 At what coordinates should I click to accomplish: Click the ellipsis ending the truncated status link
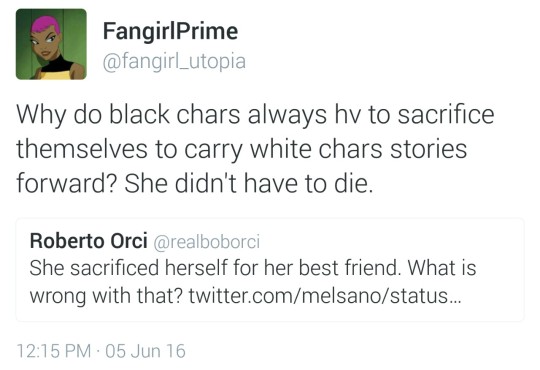pyautogui.click(x=455, y=300)
